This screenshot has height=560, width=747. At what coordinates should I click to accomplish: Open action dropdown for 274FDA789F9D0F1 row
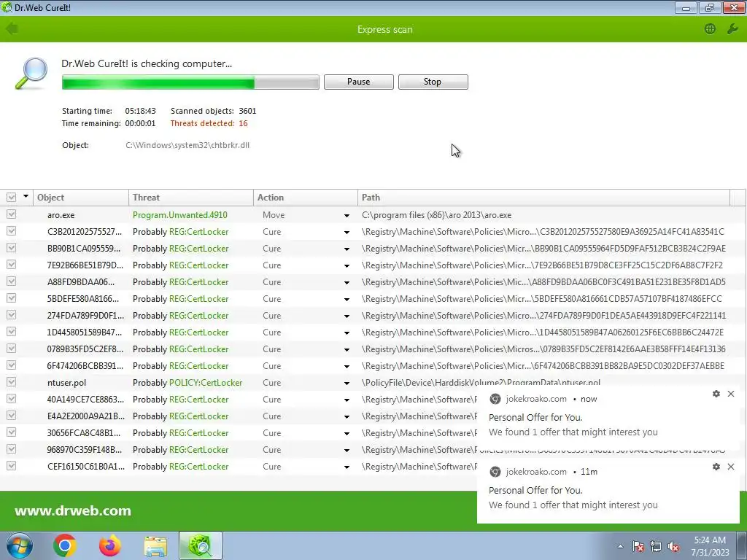click(347, 316)
